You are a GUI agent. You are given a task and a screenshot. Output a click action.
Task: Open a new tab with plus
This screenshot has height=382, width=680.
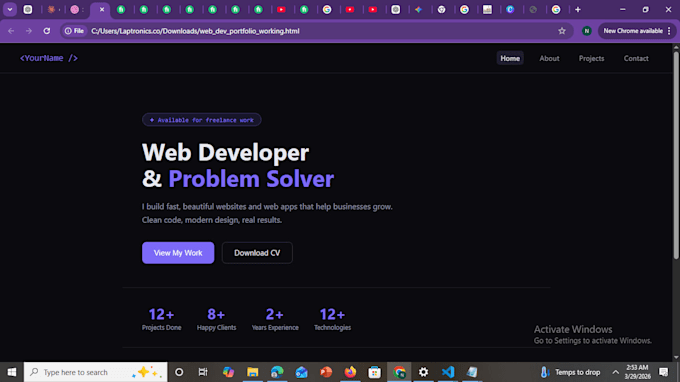click(578, 9)
